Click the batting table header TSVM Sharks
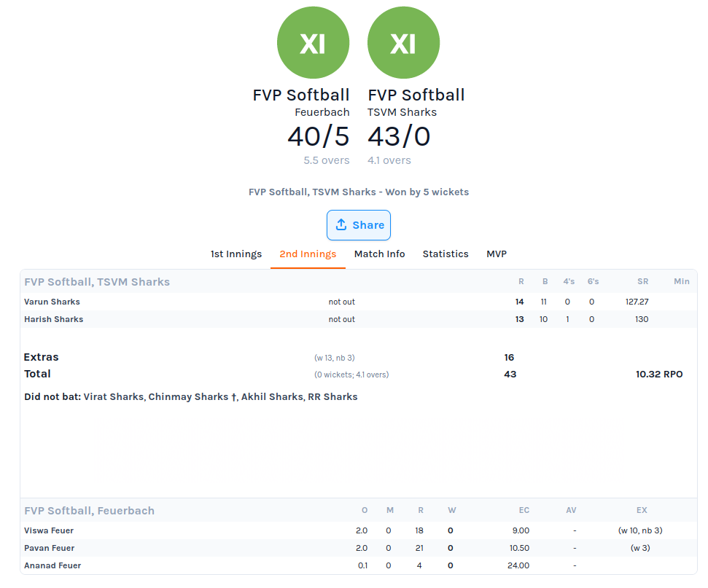The image size is (708, 588). pos(97,282)
